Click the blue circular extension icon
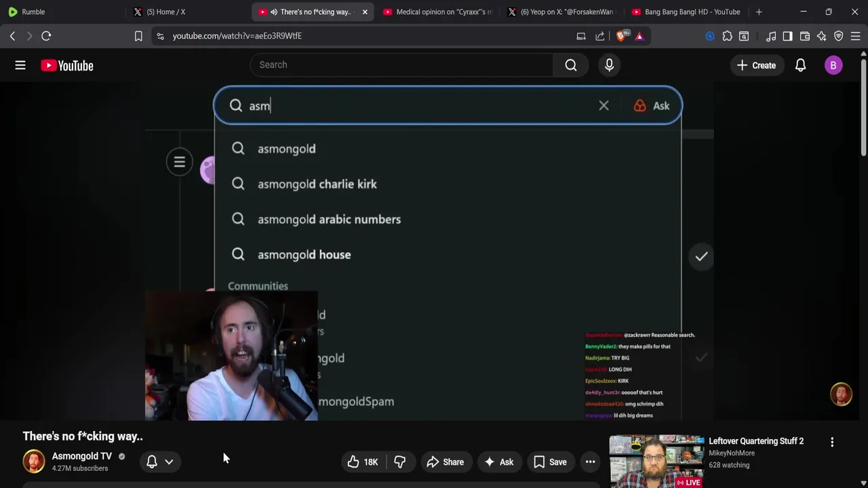This screenshot has width=868, height=488. (x=710, y=36)
